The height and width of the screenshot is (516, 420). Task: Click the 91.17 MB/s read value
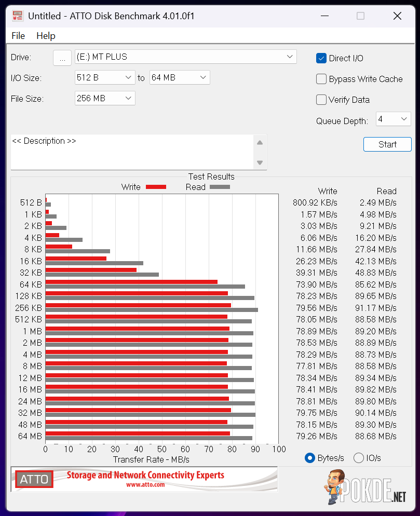[x=375, y=308]
